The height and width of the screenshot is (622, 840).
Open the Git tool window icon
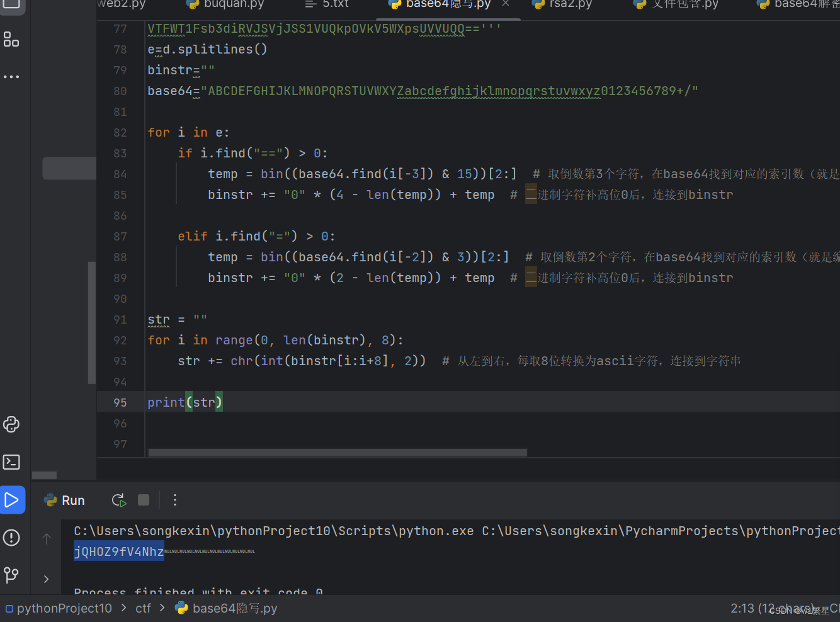point(11,575)
